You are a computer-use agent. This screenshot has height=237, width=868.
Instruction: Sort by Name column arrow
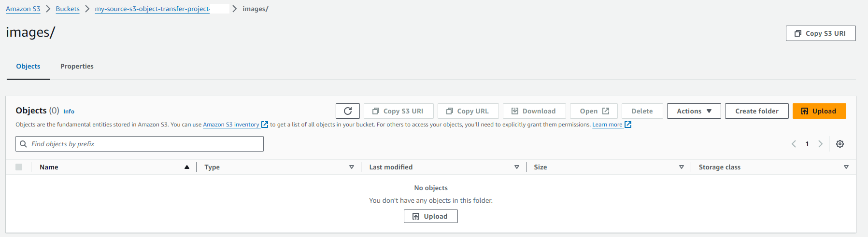pos(186,167)
